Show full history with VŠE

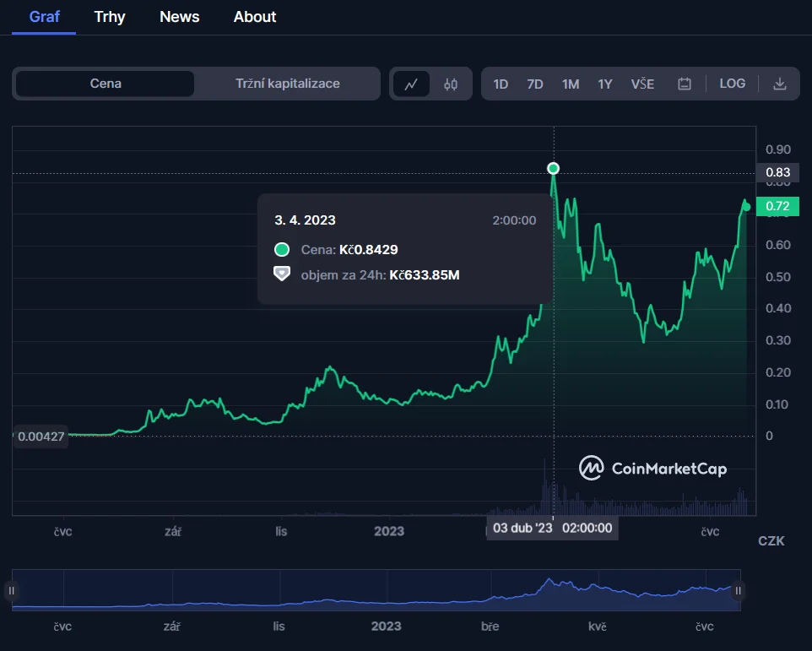coord(642,84)
